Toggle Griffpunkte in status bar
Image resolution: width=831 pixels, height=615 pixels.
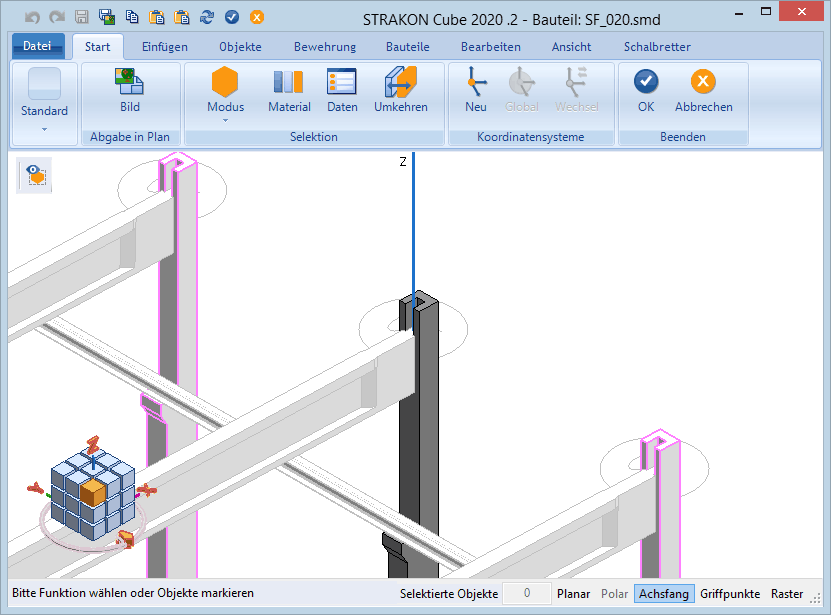click(x=730, y=594)
